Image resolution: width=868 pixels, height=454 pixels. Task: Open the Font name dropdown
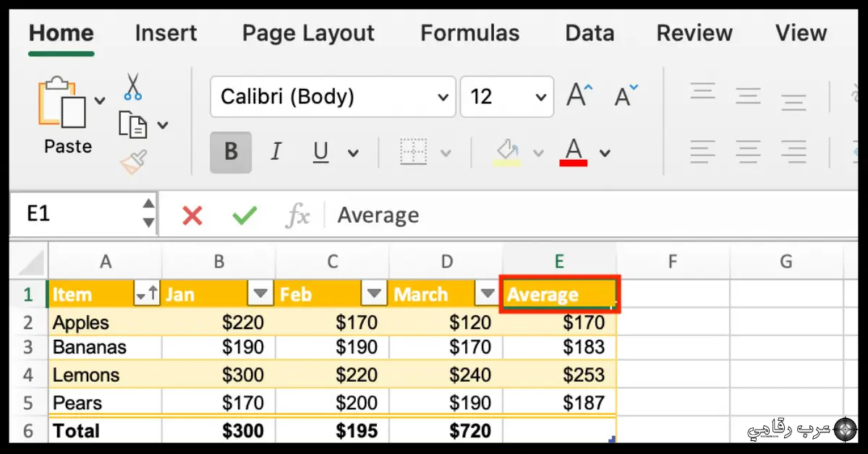(x=442, y=97)
